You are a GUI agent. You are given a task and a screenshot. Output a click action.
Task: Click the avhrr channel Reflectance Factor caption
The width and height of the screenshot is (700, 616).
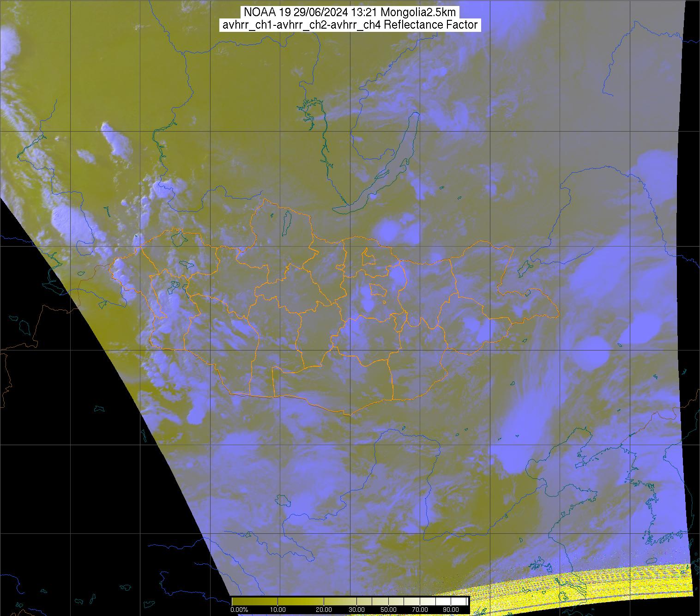[350, 25]
